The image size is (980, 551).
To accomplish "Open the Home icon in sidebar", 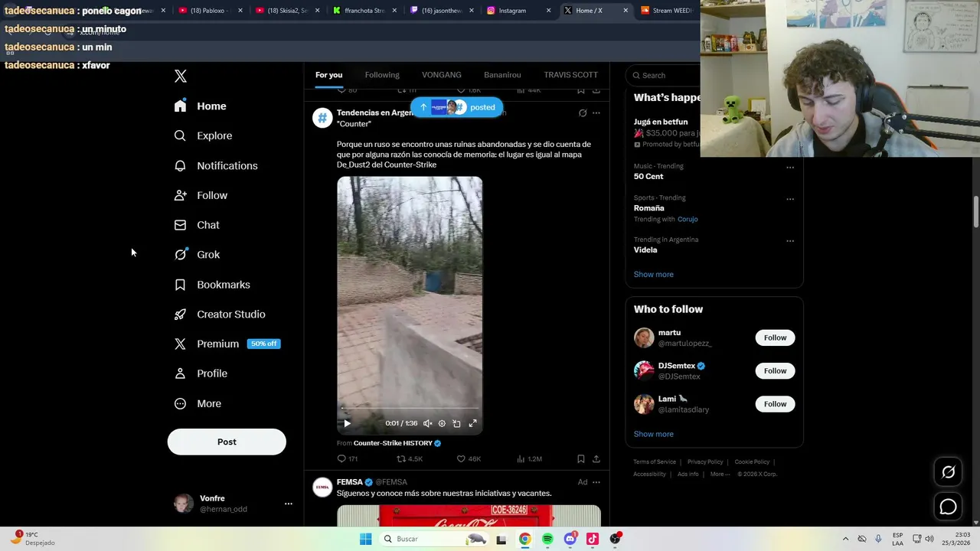I will click(180, 106).
